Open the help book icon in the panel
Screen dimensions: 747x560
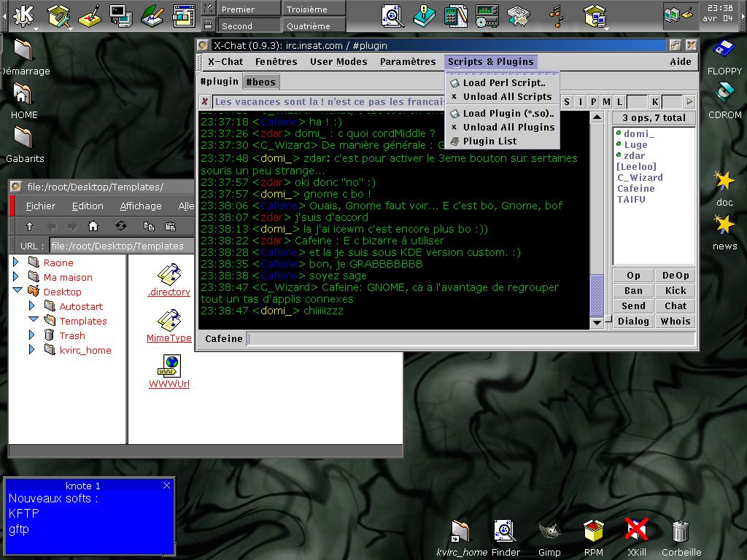[424, 16]
